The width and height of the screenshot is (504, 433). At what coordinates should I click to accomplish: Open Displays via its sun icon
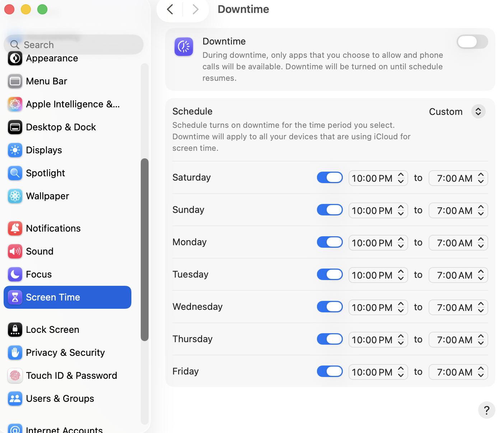(x=15, y=150)
